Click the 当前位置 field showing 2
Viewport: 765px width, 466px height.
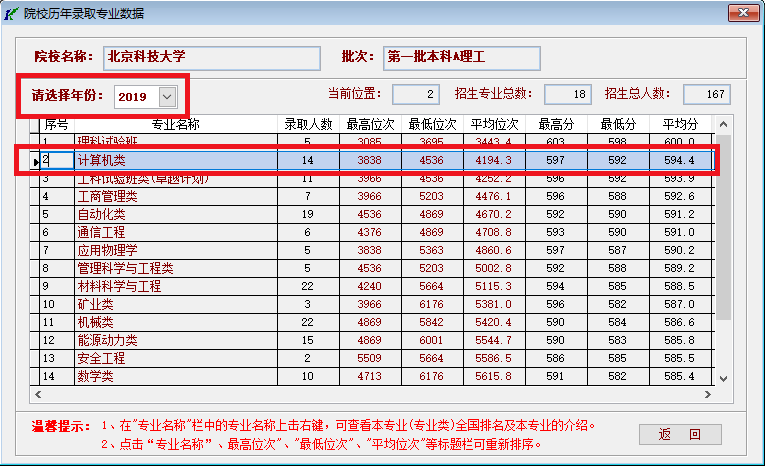(416, 94)
